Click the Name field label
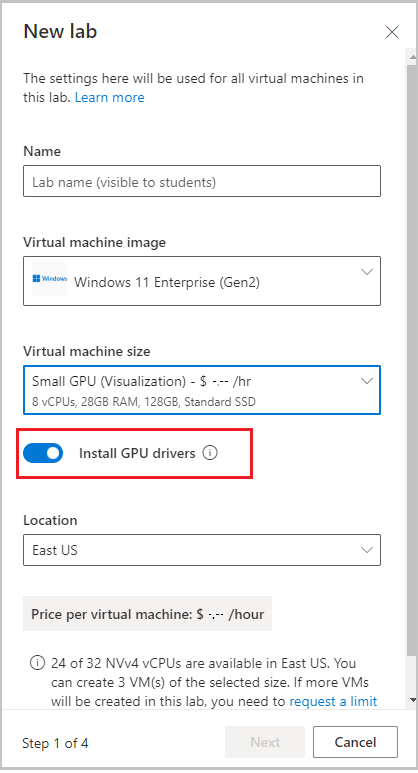Viewport: 418px width, 773px height. coord(42,151)
